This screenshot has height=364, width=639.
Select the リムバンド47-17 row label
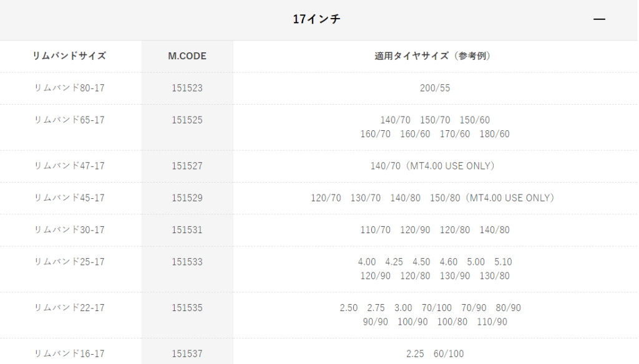[x=69, y=166]
